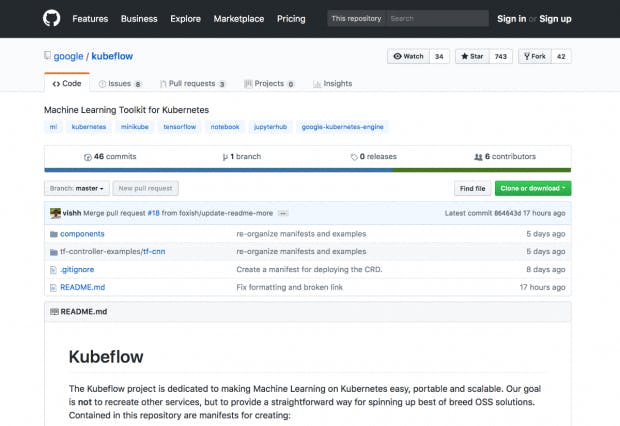Open Features in top navigation
620x426 pixels.
click(x=90, y=19)
